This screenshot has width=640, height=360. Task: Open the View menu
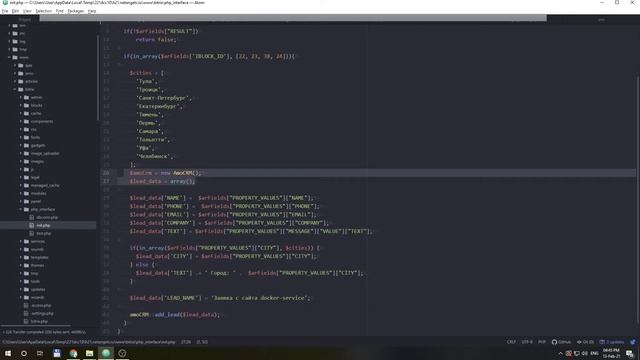pos(27,11)
